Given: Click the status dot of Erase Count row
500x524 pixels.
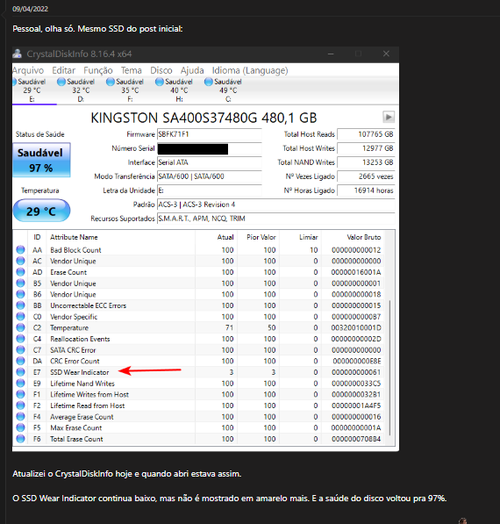Looking at the screenshot, I should (20, 272).
